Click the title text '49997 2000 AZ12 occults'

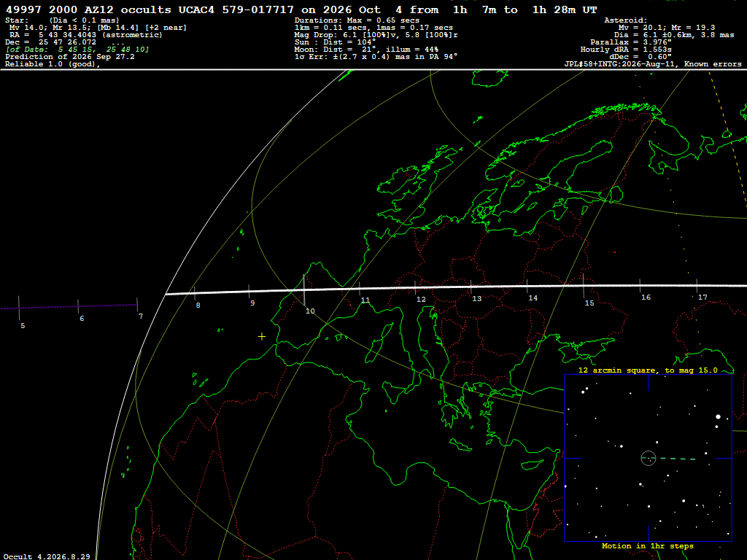(88, 10)
